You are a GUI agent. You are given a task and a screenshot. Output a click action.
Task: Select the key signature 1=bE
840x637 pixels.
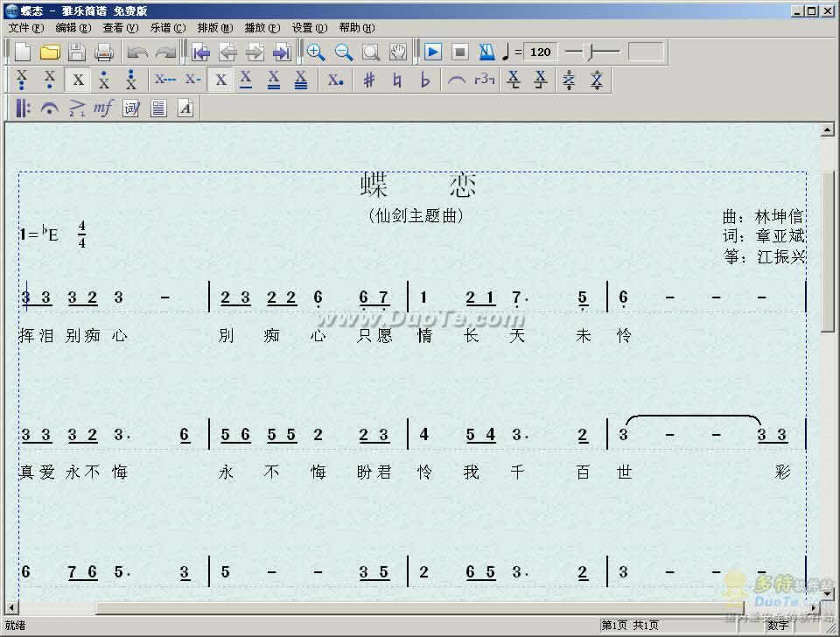(x=38, y=234)
